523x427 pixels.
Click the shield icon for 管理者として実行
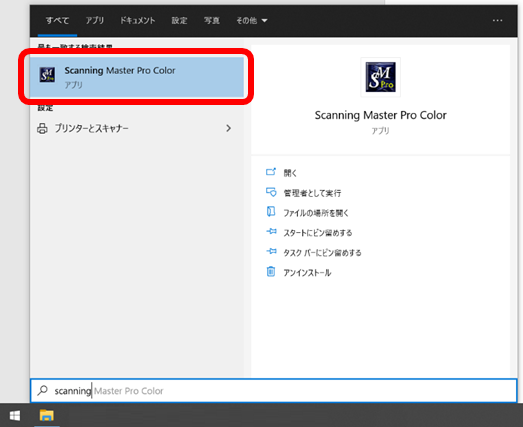point(271,192)
